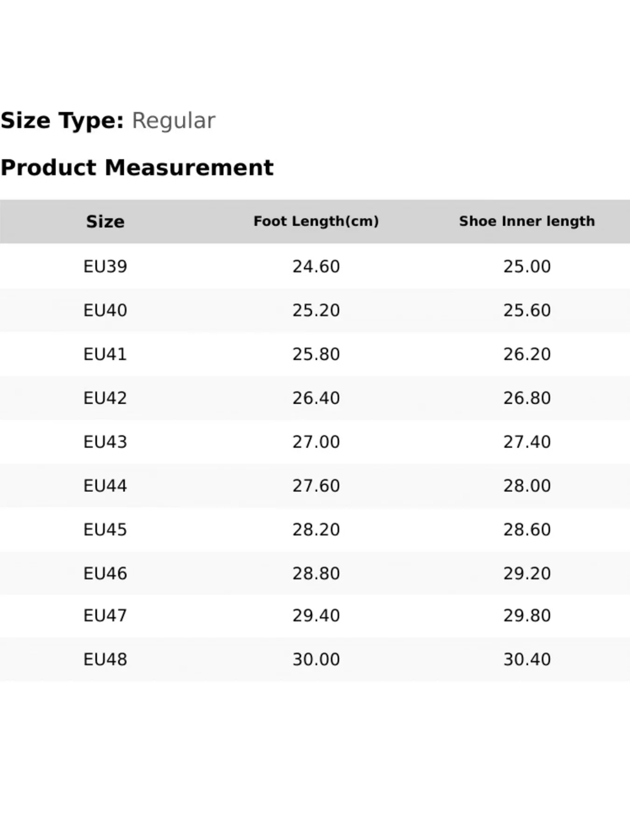Click the Size column header

(x=105, y=222)
